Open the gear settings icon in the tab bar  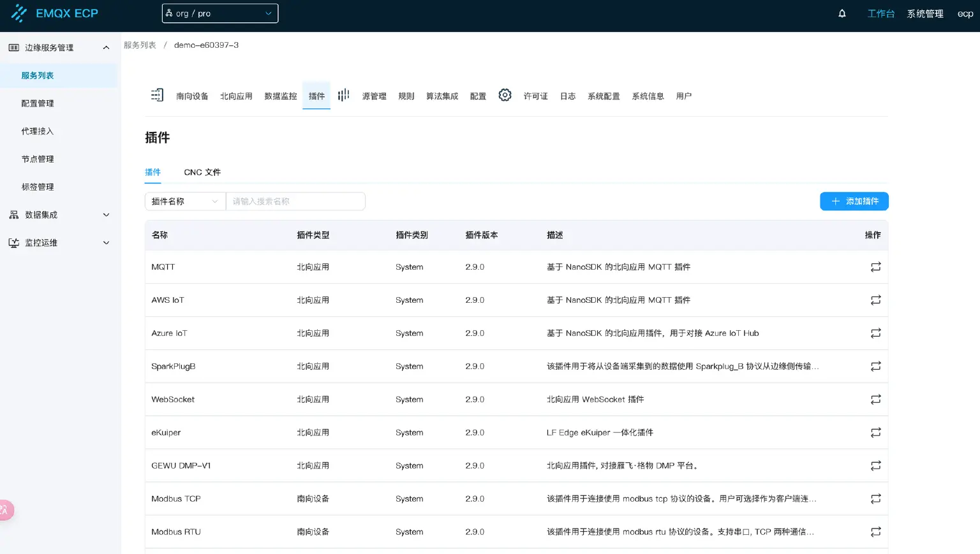[505, 94]
